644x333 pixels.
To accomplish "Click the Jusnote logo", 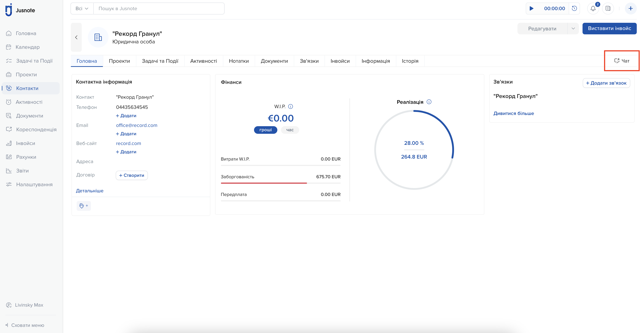I will 20,10.
